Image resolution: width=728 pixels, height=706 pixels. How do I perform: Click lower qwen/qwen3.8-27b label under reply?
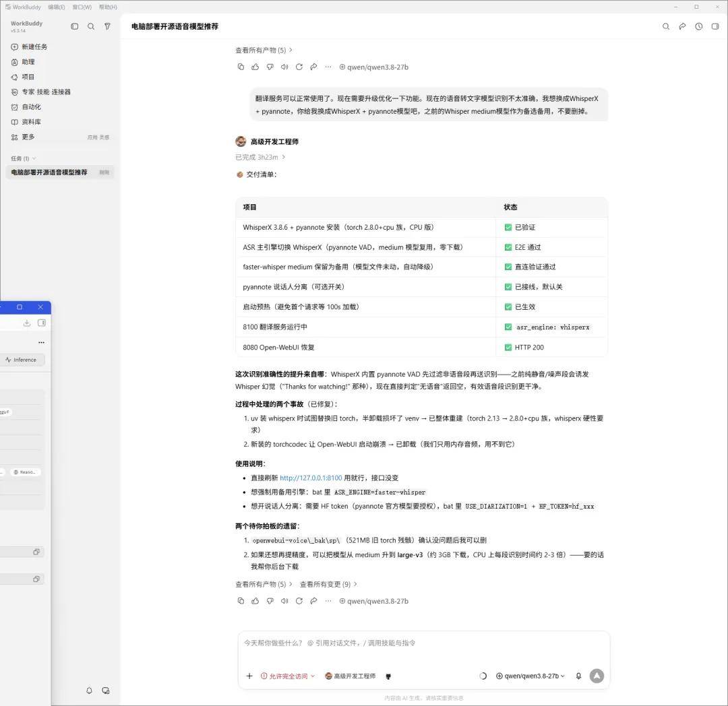pos(373,601)
